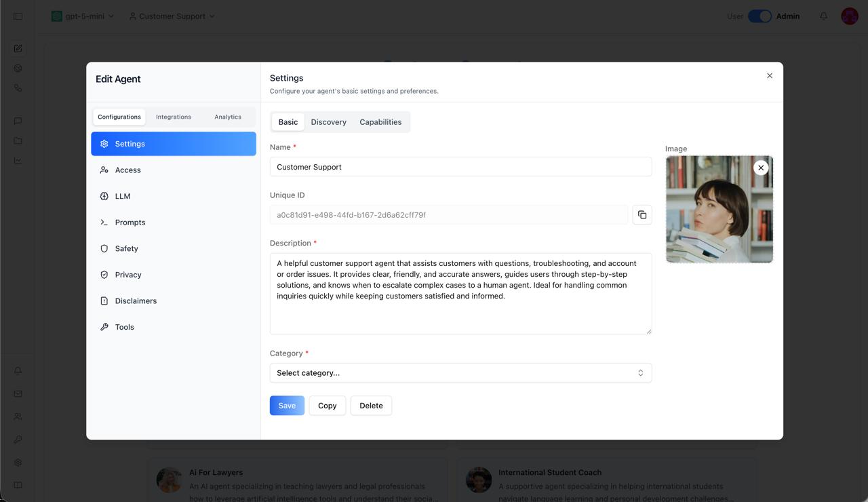This screenshot has height=502, width=868.
Task: Click the International Student Coach avatar
Action: click(479, 480)
